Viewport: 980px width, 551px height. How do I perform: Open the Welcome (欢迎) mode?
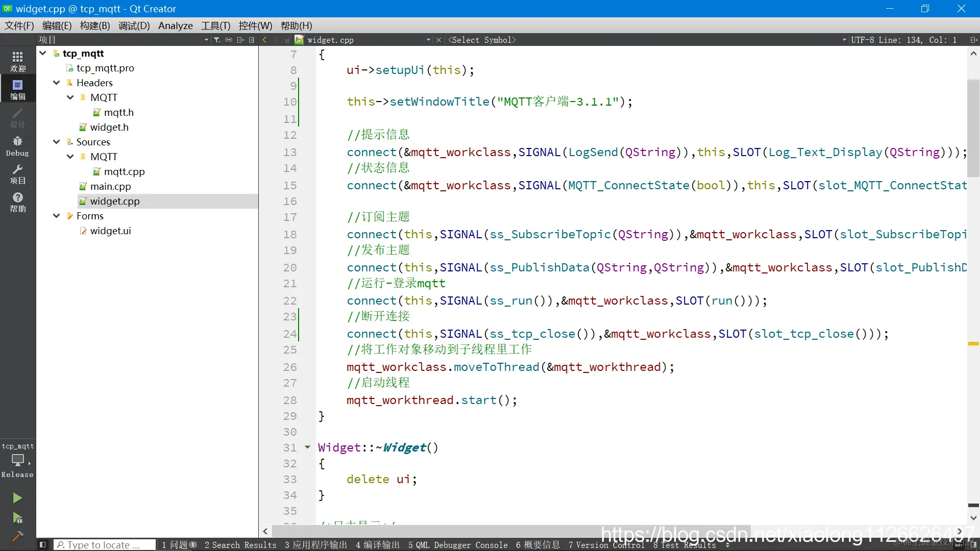click(17, 61)
